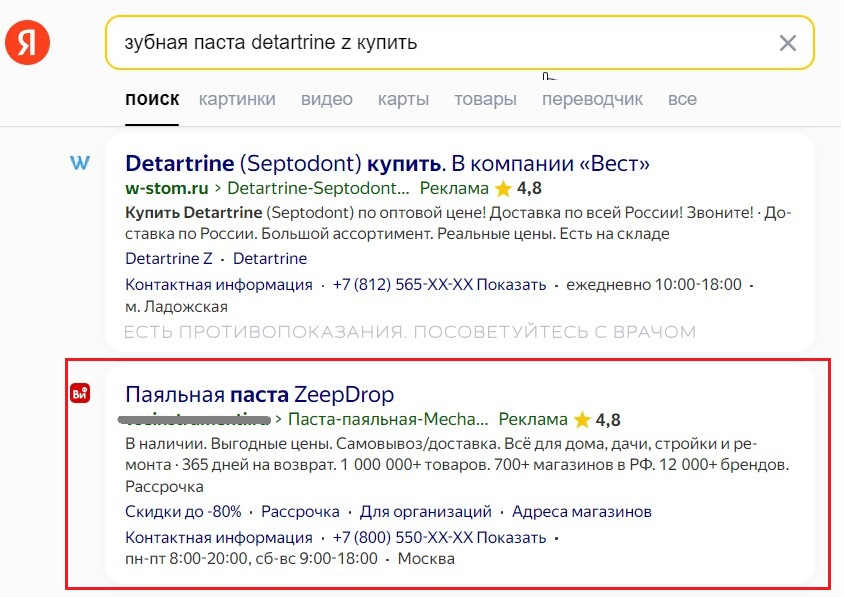Open the Скидки до -80% sitelink

[183, 512]
